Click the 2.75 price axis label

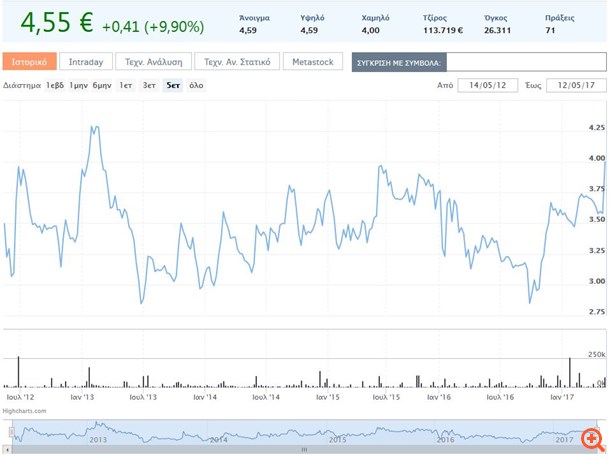click(597, 312)
